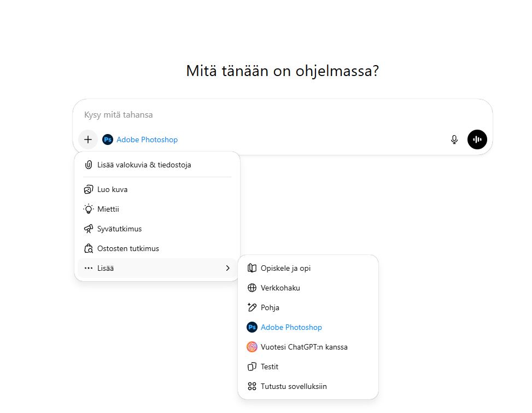Screen dimensions: 532x413
Task: Click the Kysy mitä tahansa input field
Action: (262, 115)
